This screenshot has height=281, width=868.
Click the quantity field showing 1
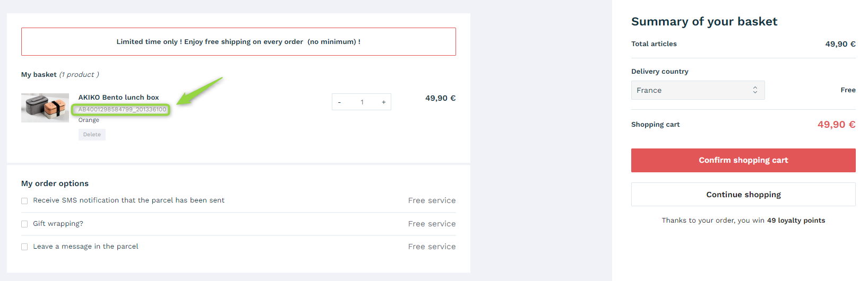click(362, 102)
